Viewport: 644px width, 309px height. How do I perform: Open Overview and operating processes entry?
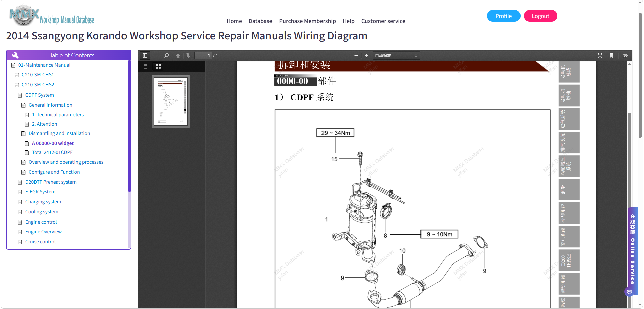66,162
